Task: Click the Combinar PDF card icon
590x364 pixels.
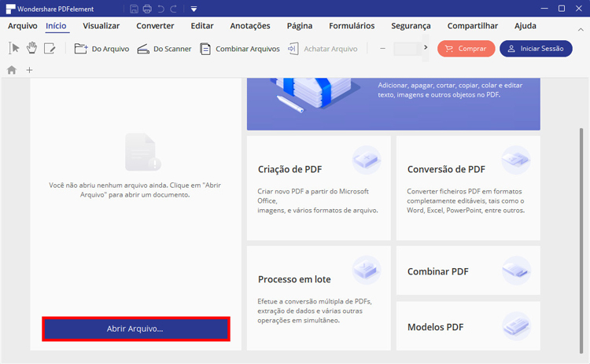Action: pos(516,270)
